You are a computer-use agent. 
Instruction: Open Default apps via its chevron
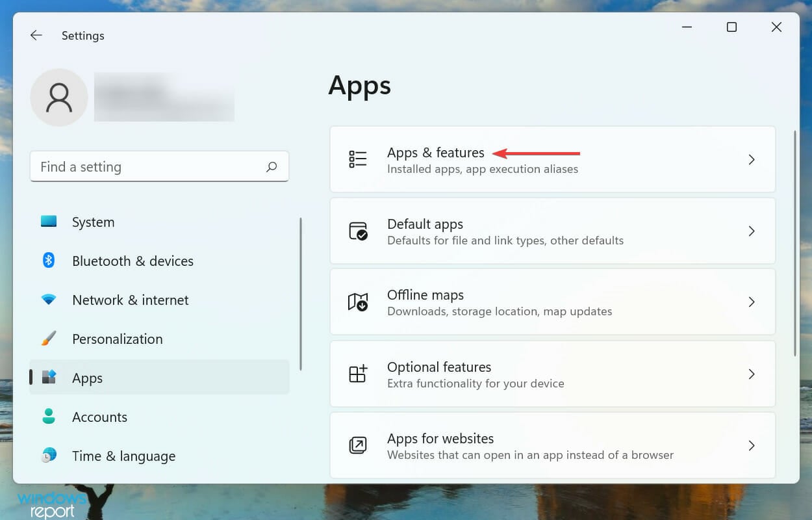coord(752,231)
